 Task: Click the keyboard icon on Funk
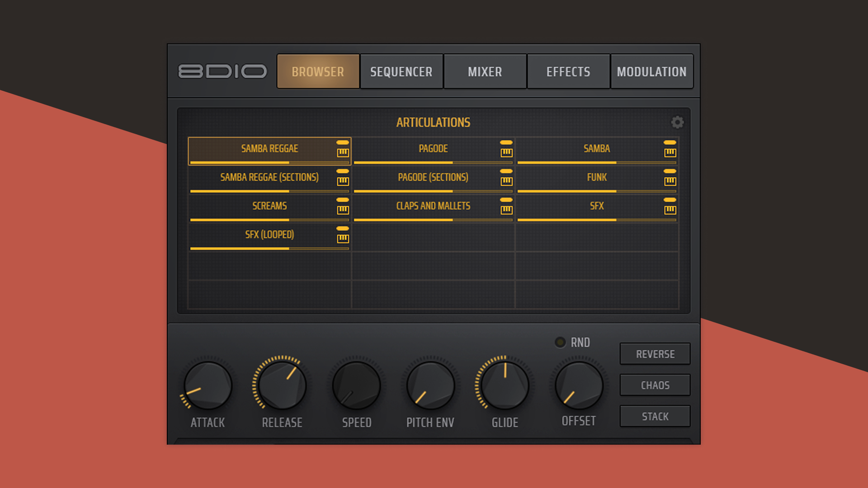(670, 181)
